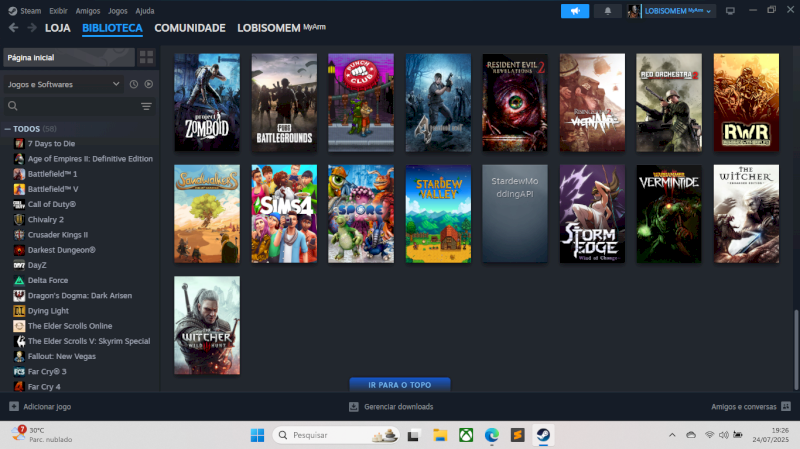Show hidden system tray icons

(x=672, y=435)
